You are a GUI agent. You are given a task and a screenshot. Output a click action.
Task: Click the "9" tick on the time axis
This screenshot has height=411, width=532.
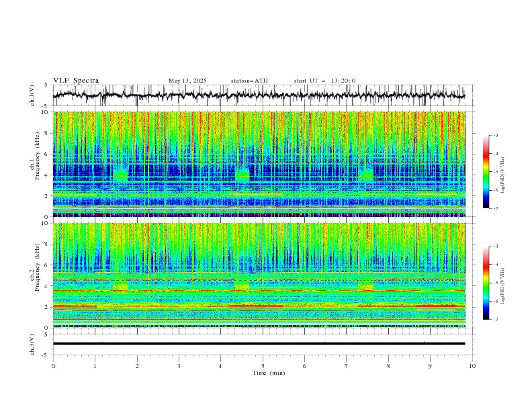point(430,366)
